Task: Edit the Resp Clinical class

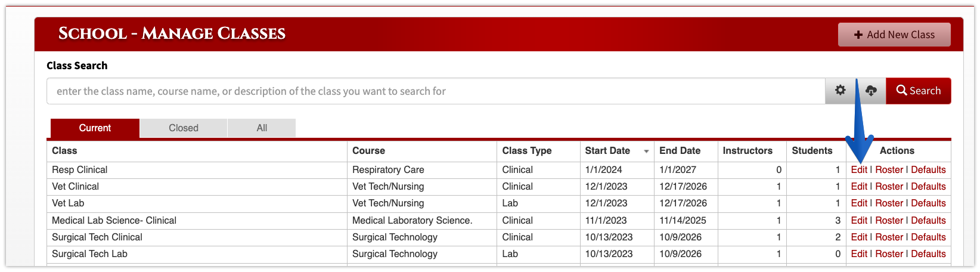Action: (x=859, y=169)
